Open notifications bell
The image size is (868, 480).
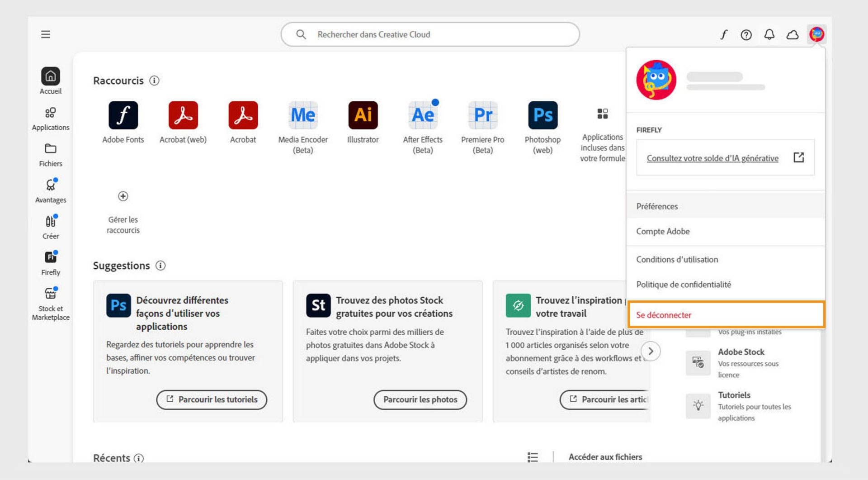click(769, 34)
